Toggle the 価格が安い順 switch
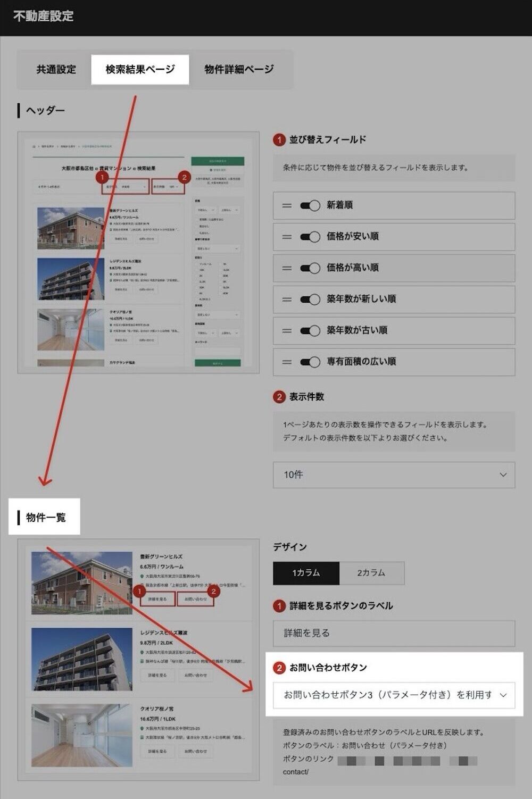 click(x=310, y=237)
